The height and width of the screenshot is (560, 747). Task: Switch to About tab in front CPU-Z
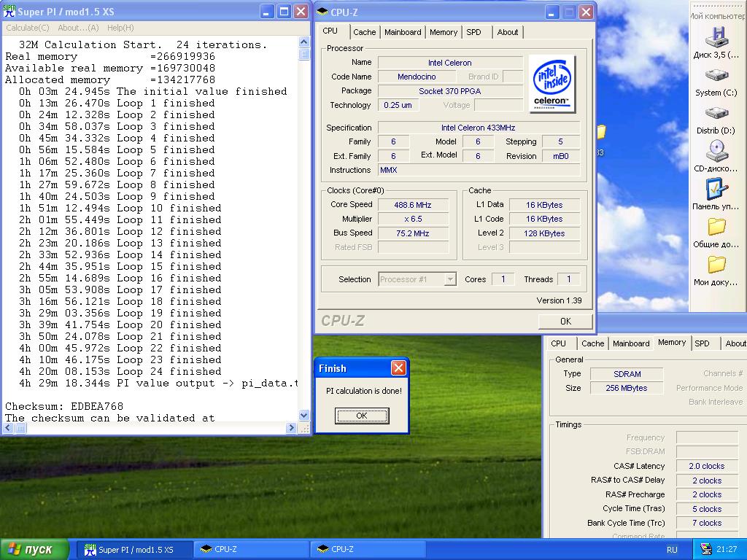click(508, 32)
